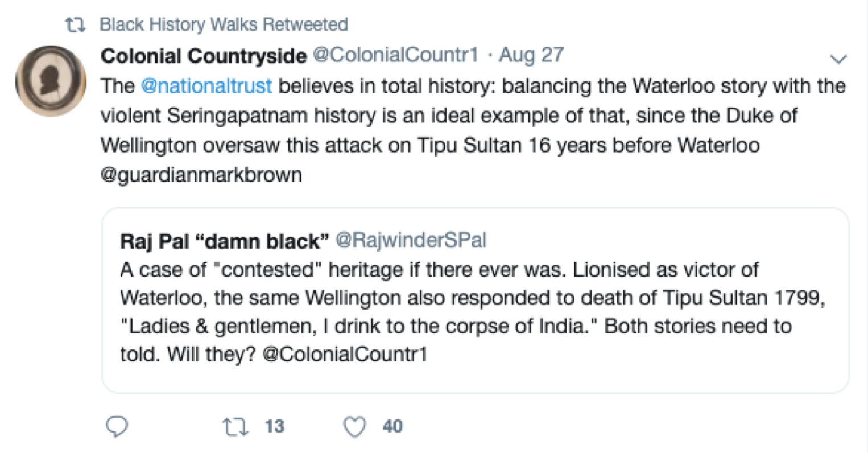The height and width of the screenshot is (453, 868).
Task: Retweet this tweet using the retweet icon
Action: click(x=235, y=426)
